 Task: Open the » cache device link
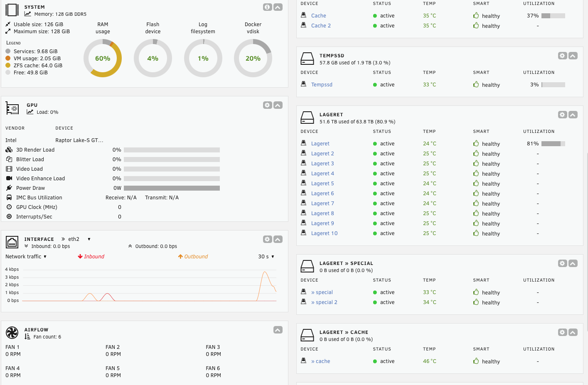click(321, 361)
